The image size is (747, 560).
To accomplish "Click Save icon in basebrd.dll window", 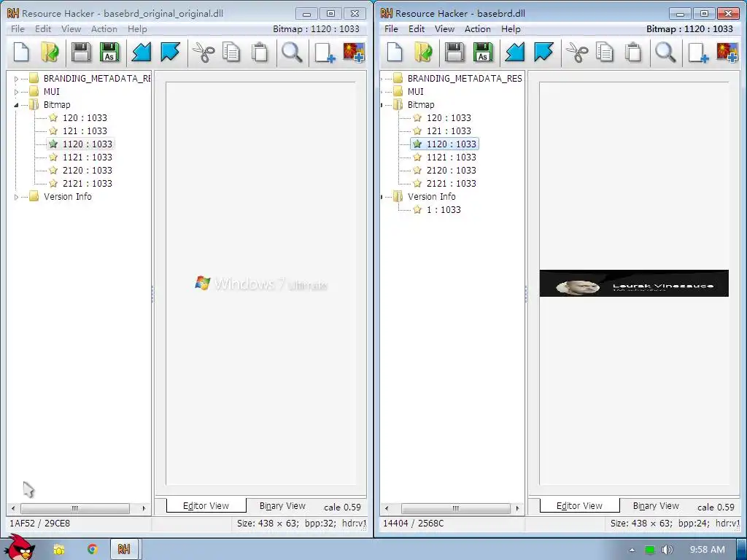I will point(454,52).
